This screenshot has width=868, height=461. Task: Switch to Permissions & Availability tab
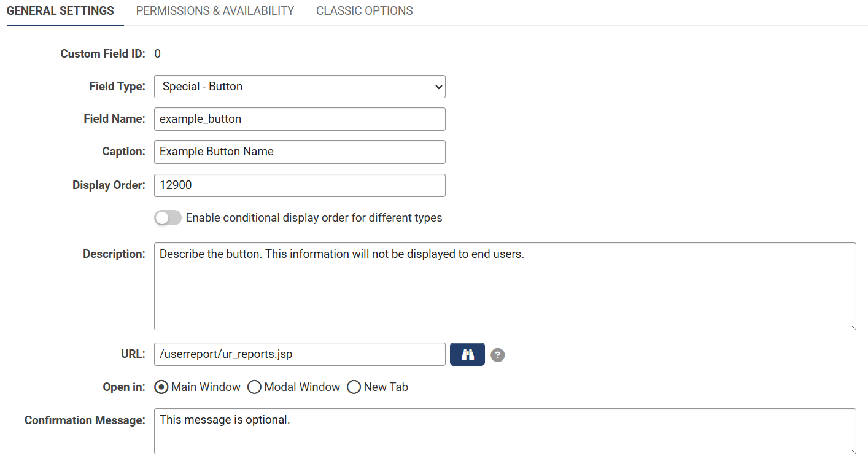coord(215,11)
